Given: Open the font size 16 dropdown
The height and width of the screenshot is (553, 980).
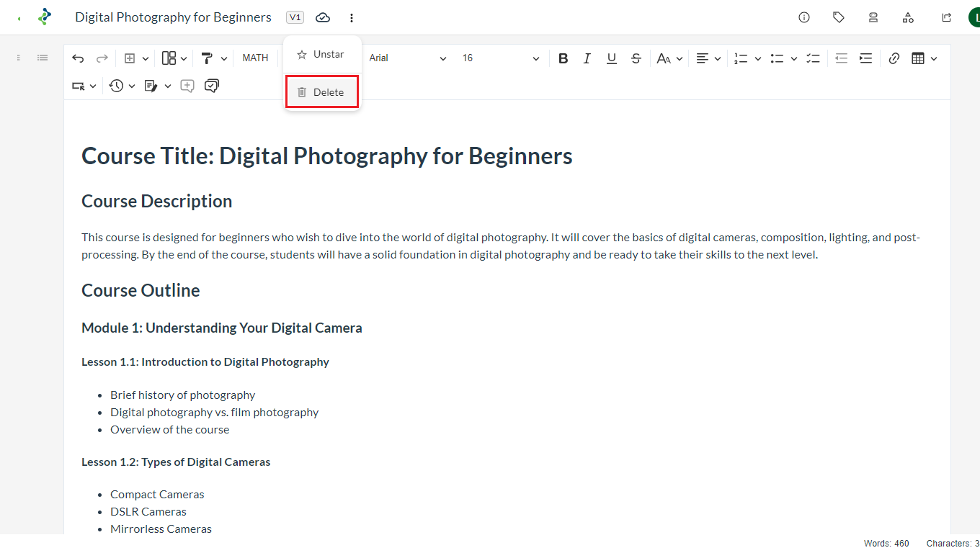Looking at the screenshot, I should [x=500, y=58].
